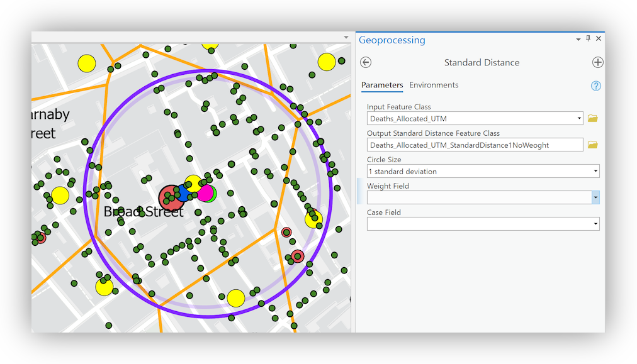Switch to the Parameters tab
The height and width of the screenshot is (364, 637).
pyautogui.click(x=382, y=85)
